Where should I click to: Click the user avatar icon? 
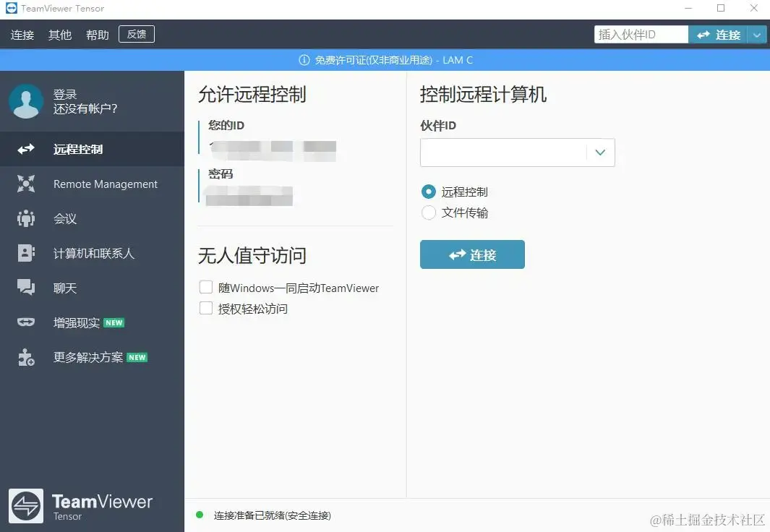point(26,101)
